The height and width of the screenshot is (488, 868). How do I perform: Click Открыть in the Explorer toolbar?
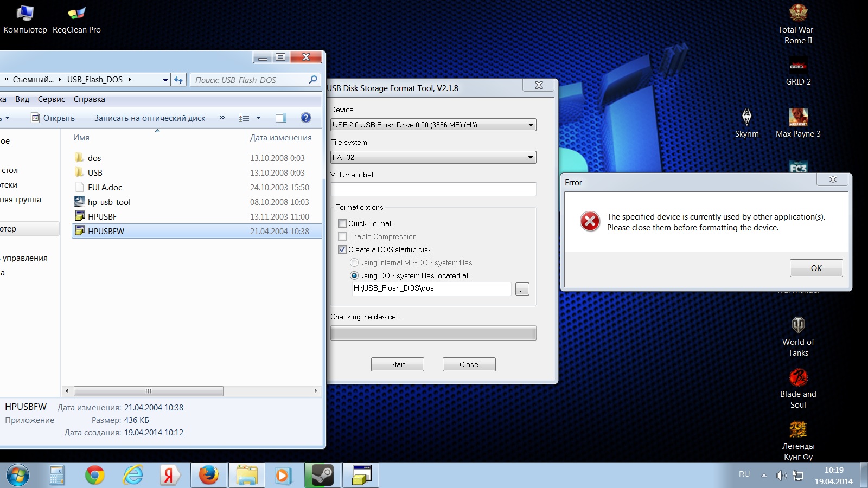point(53,118)
